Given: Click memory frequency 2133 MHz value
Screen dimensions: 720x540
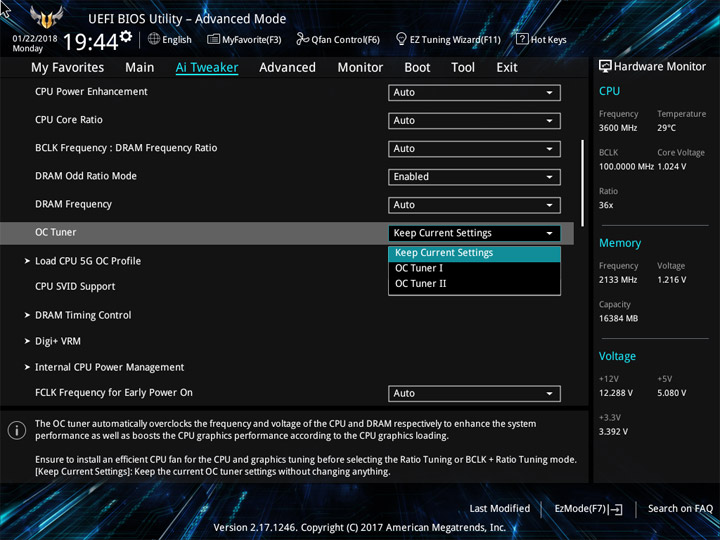Looking at the screenshot, I should point(618,280).
